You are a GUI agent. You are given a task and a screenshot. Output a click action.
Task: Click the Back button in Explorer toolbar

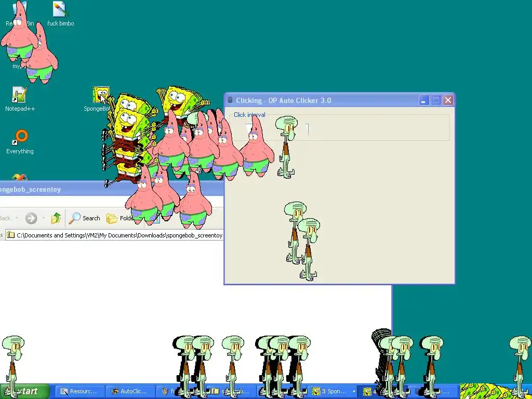(x=8, y=218)
